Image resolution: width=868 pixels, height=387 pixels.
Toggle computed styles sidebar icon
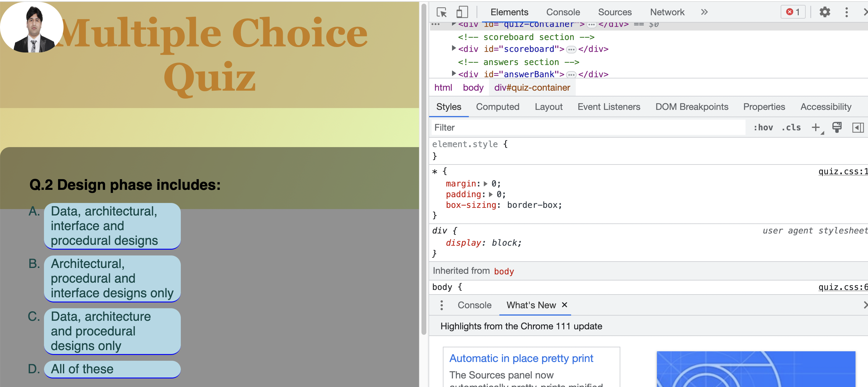pos(858,128)
